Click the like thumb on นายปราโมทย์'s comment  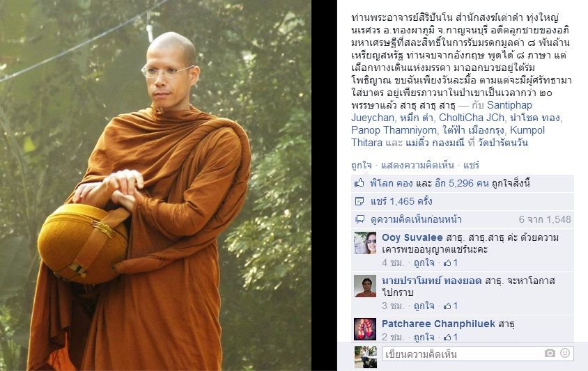(x=447, y=306)
